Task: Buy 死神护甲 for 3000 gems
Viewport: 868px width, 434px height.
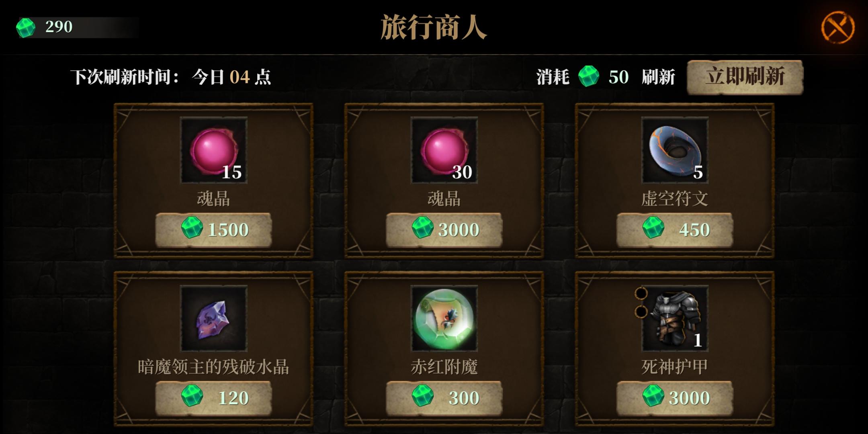Action: 675,398
